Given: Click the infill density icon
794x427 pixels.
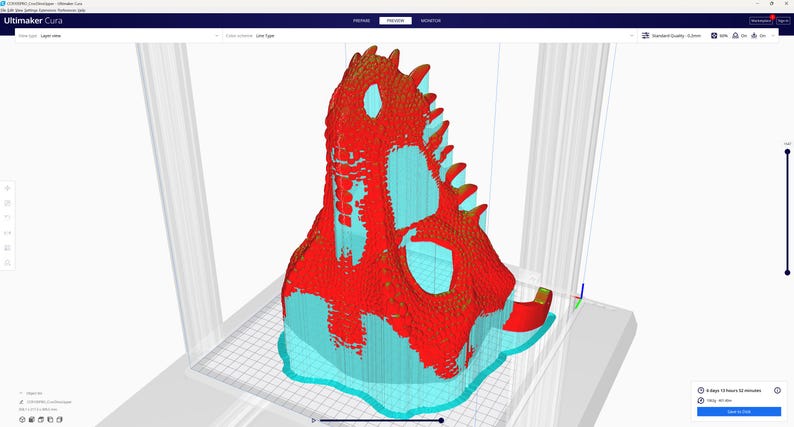Looking at the screenshot, I should point(714,36).
